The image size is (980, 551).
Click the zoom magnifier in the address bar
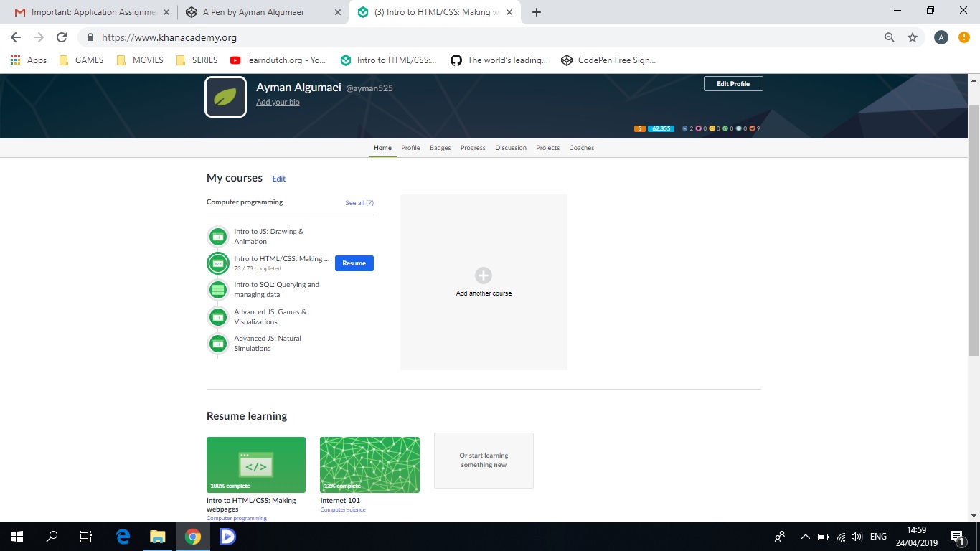click(890, 37)
